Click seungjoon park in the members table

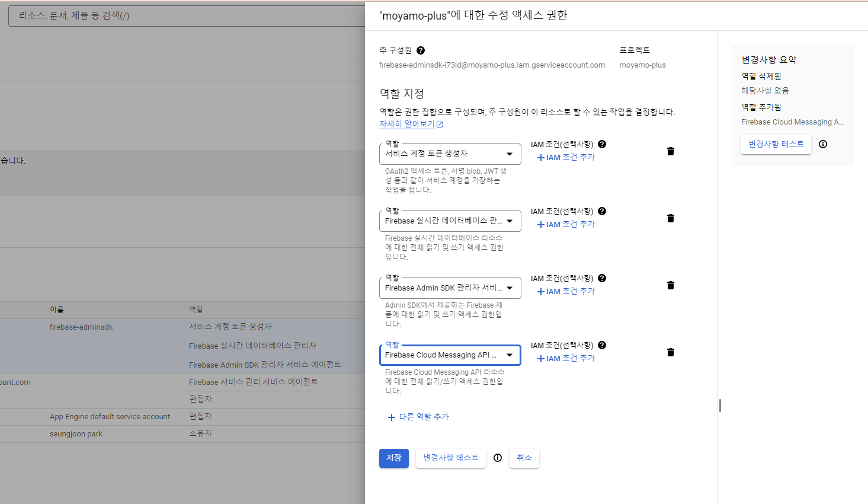[x=76, y=434]
